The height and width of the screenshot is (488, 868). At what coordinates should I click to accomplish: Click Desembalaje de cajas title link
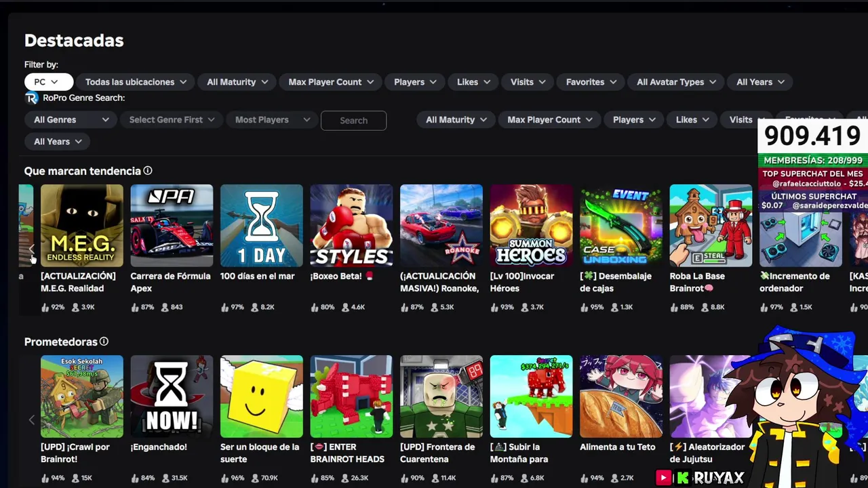pos(616,282)
